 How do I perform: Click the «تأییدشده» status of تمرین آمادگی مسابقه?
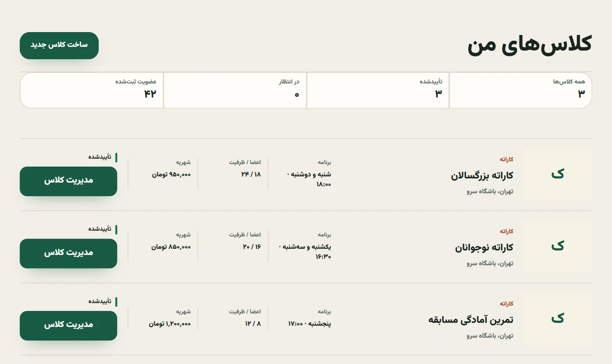pos(102,301)
